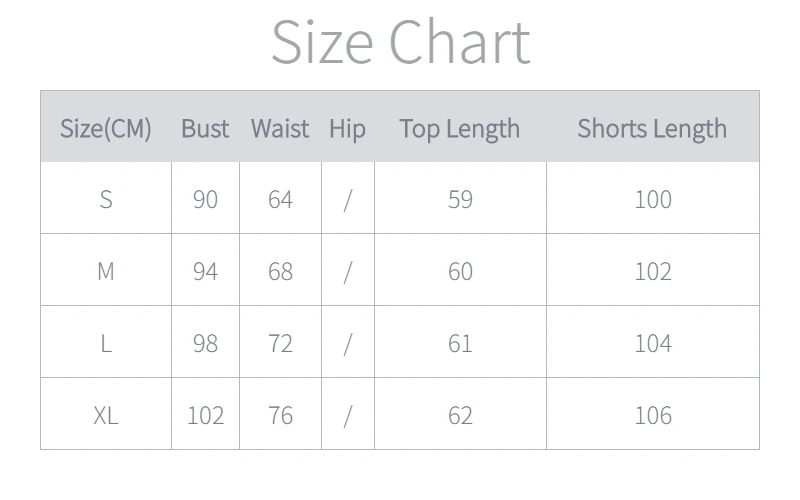
Task: Select top length value 61 for size L
Action: [x=460, y=343]
